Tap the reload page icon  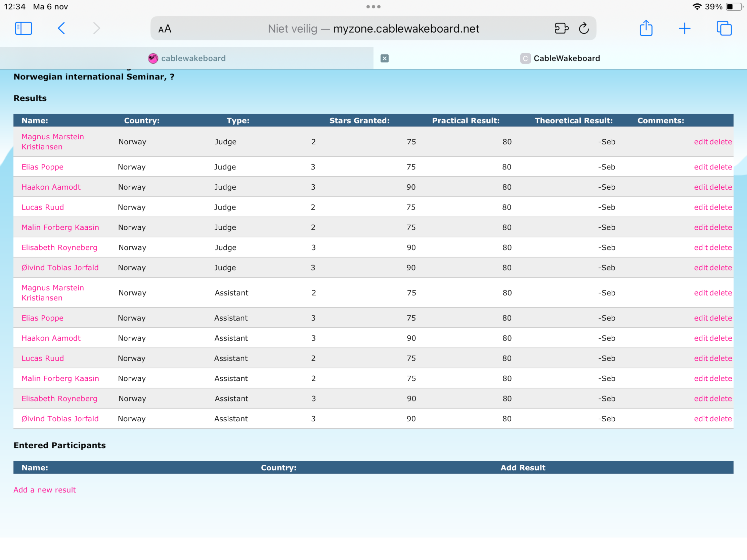tap(583, 28)
